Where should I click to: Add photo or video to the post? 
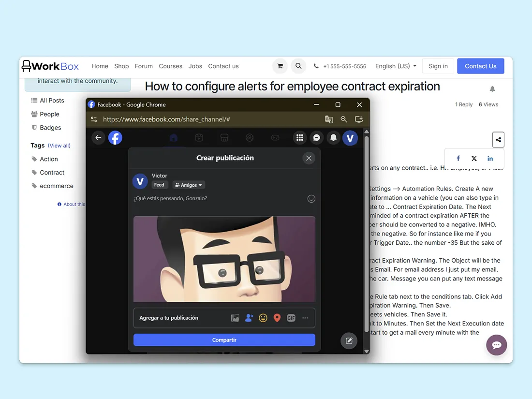pyautogui.click(x=235, y=318)
